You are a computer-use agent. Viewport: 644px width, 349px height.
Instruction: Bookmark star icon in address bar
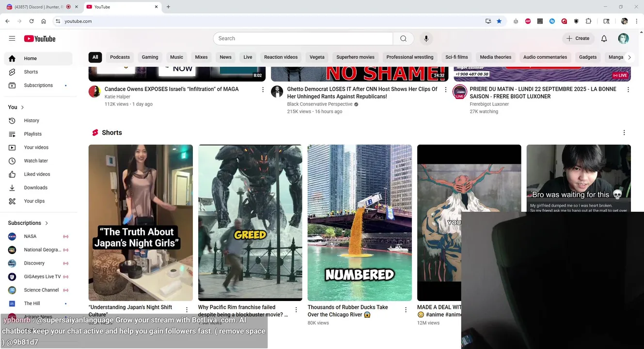tap(499, 21)
